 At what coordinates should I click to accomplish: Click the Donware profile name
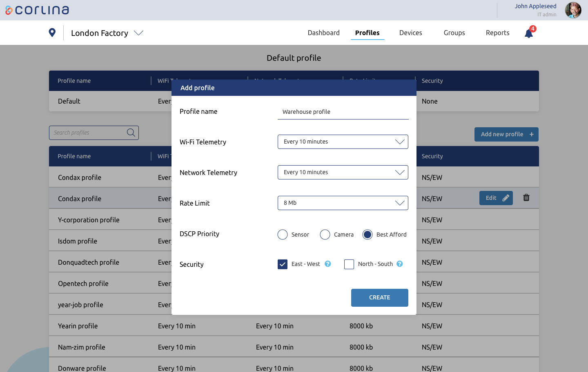[82, 368]
